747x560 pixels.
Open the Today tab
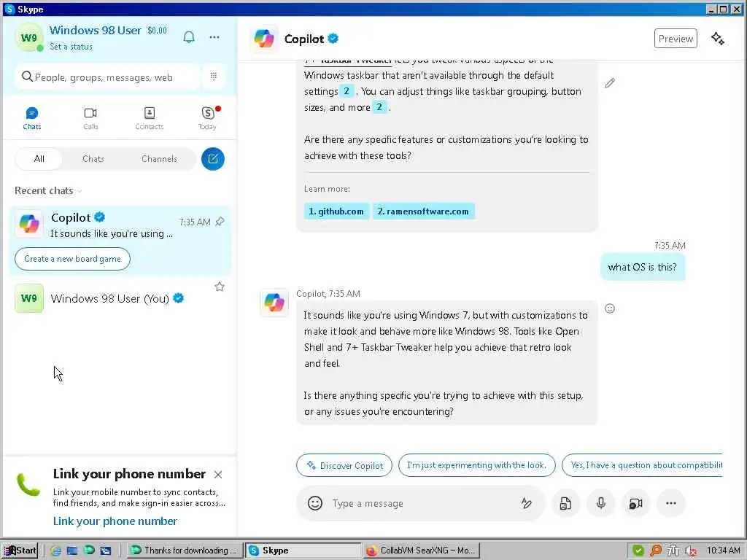[x=208, y=118]
